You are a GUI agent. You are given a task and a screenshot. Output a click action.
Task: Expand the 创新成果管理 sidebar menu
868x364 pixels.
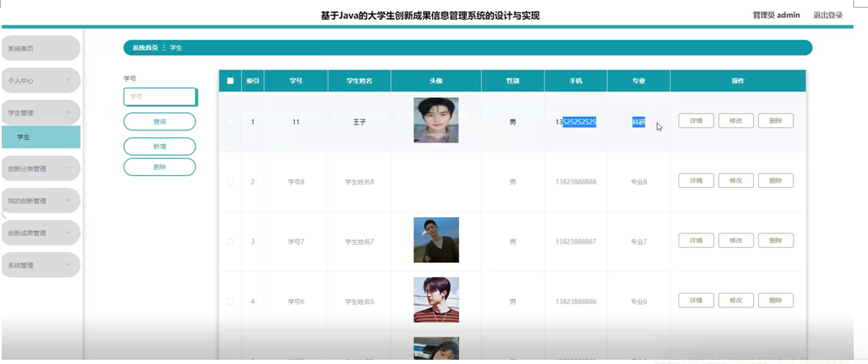(41, 233)
